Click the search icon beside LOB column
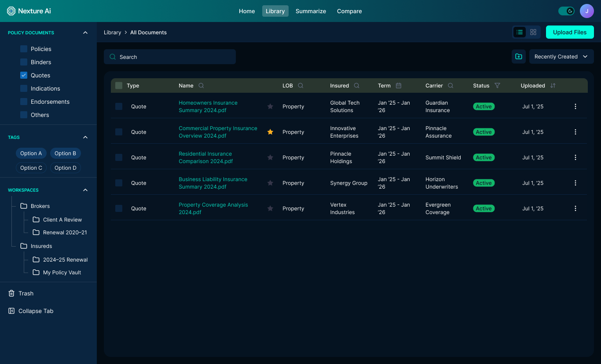Screen dimensions: 601x364 300,86
